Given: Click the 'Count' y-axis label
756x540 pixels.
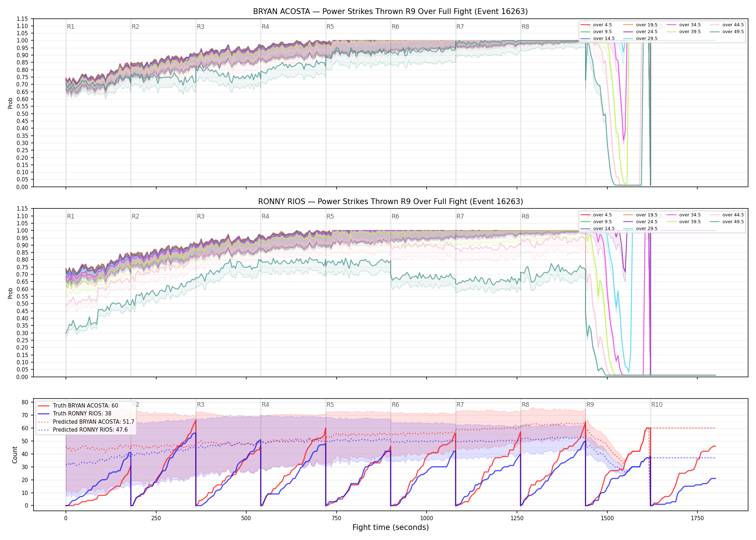Looking at the screenshot, I should tap(15, 455).
